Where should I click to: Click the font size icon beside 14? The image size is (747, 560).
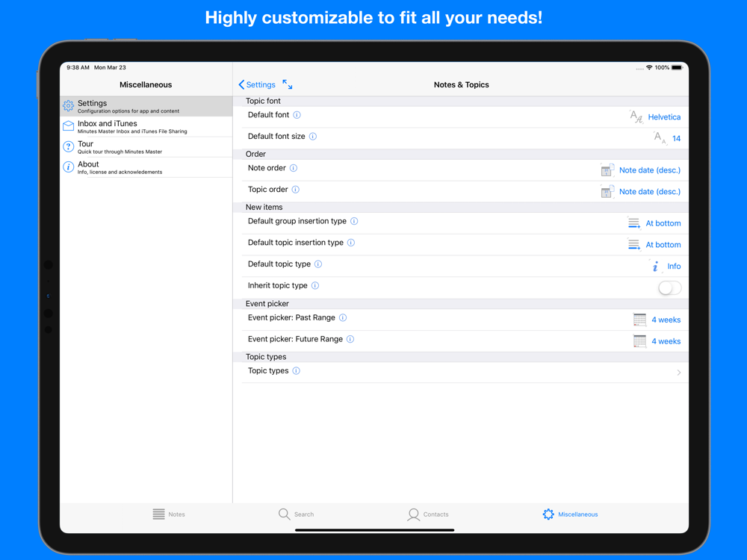(x=660, y=138)
